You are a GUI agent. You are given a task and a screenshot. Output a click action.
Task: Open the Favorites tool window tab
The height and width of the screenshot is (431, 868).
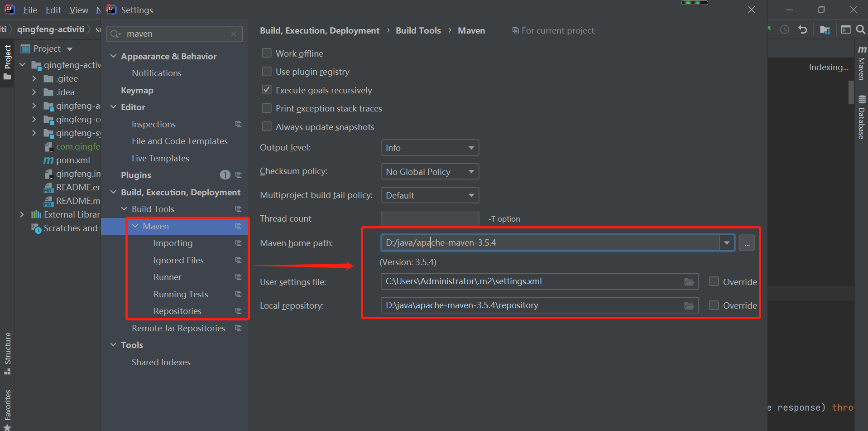tap(7, 410)
